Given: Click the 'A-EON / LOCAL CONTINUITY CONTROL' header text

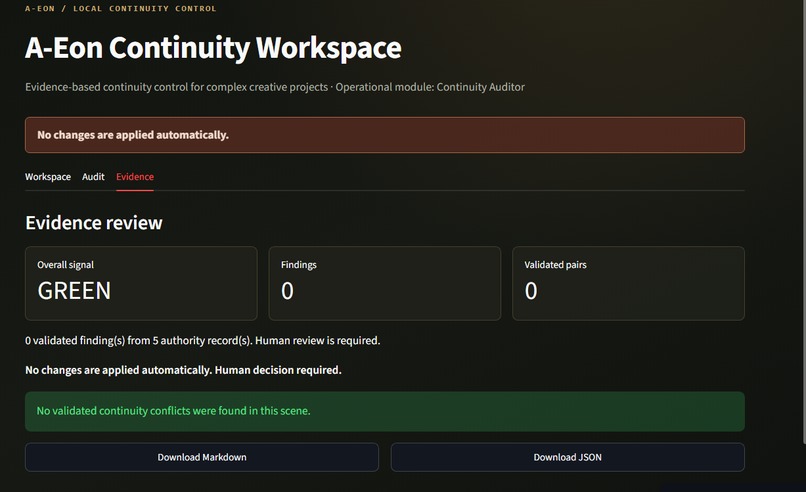Looking at the screenshot, I should 121,8.
